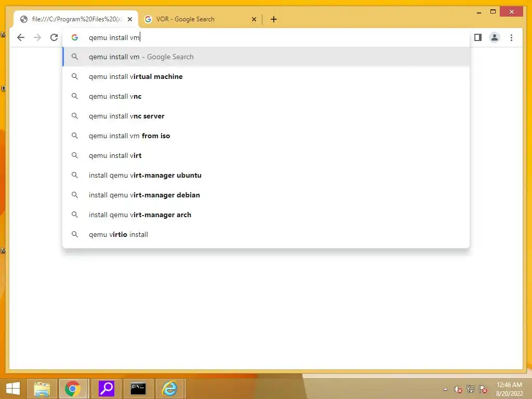
Task: Click the taskbar clock showing 12:46 AM
Action: tap(509, 389)
